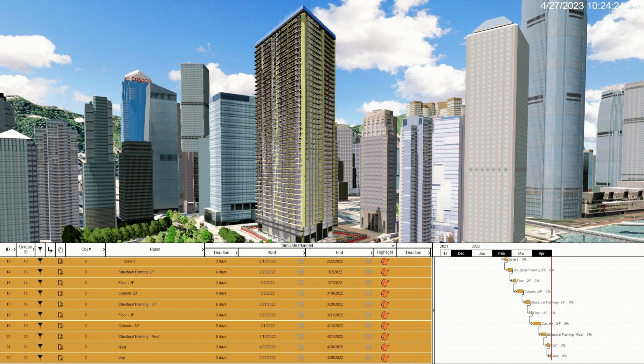The height and width of the screenshot is (364, 644).
Task: Click the filter funnel icon in the Floor - 2F row
Action: (x=40, y=282)
